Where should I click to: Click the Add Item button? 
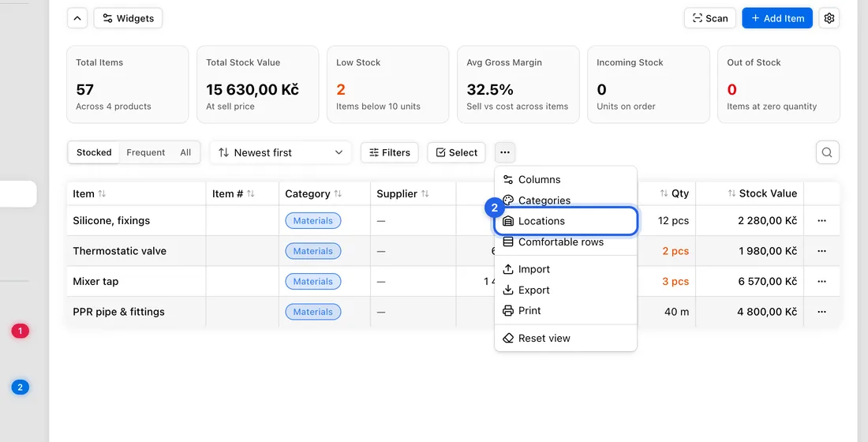[777, 18]
